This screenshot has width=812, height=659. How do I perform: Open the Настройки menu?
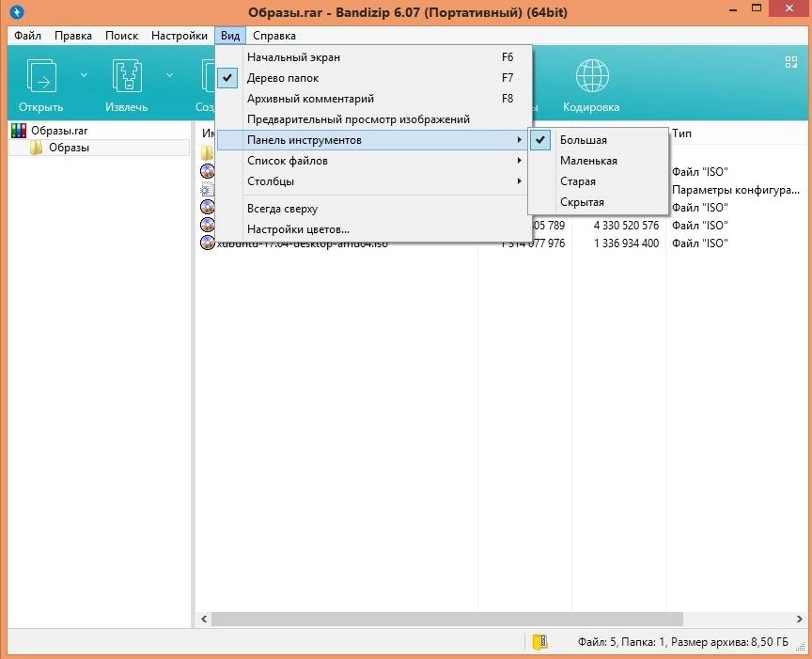(180, 36)
